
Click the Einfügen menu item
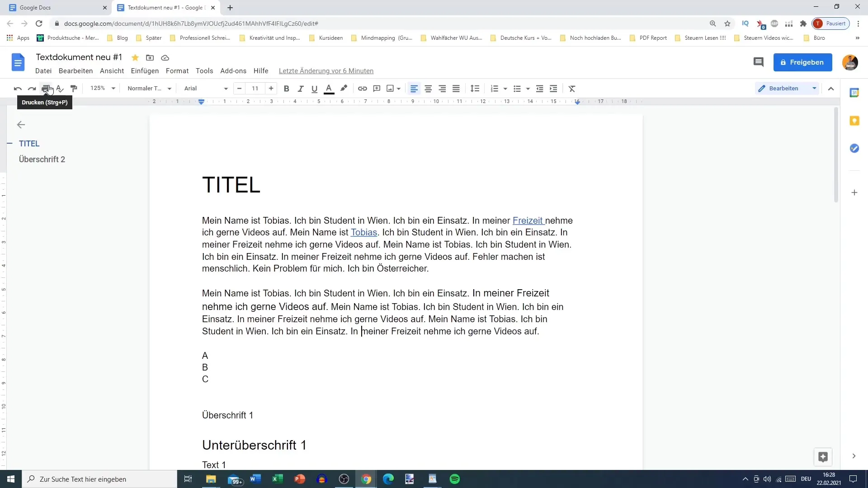click(x=144, y=70)
